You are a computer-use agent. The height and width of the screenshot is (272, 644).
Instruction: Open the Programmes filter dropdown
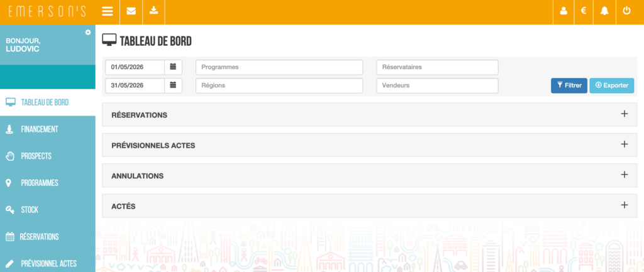[279, 67]
